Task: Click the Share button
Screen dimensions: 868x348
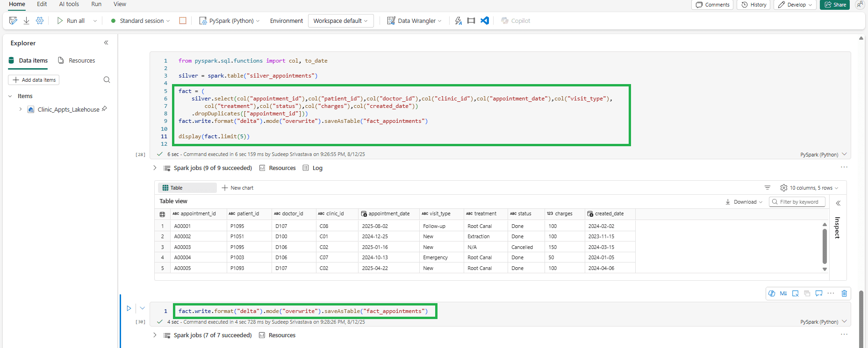Action: [x=835, y=5]
